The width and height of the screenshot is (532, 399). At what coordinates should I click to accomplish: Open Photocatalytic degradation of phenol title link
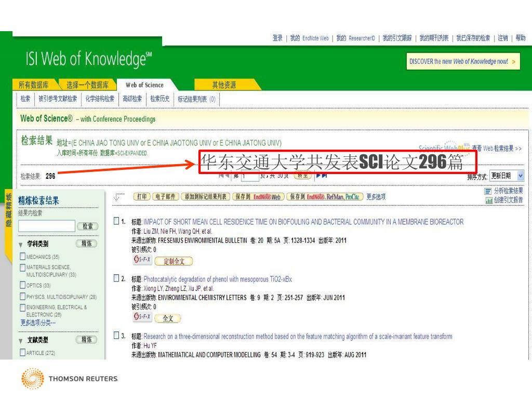pyautogui.click(x=218, y=279)
